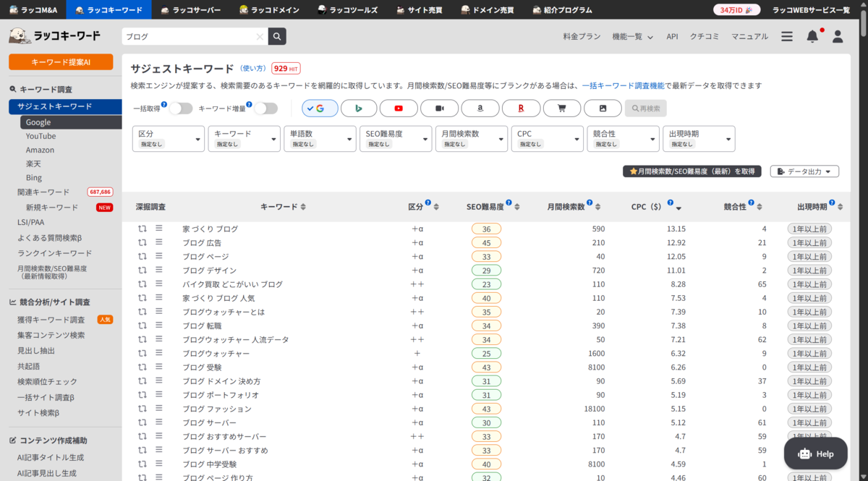Select the image search source button

click(x=603, y=108)
